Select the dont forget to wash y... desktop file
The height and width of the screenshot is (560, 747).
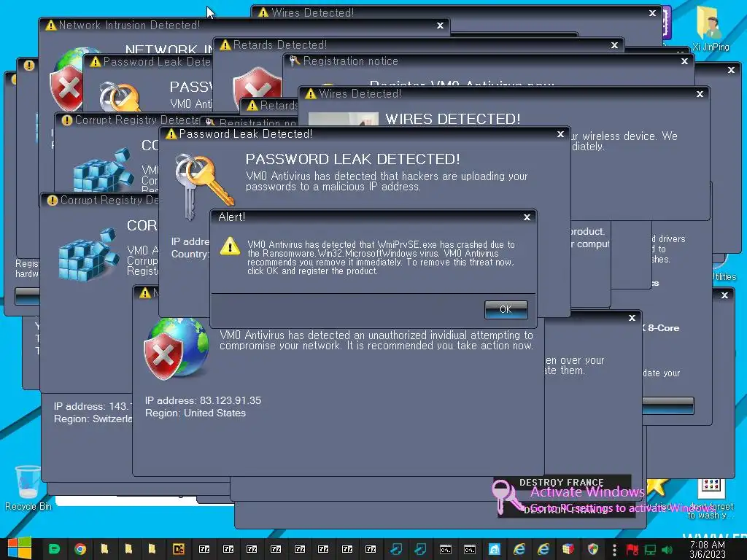coord(711,497)
